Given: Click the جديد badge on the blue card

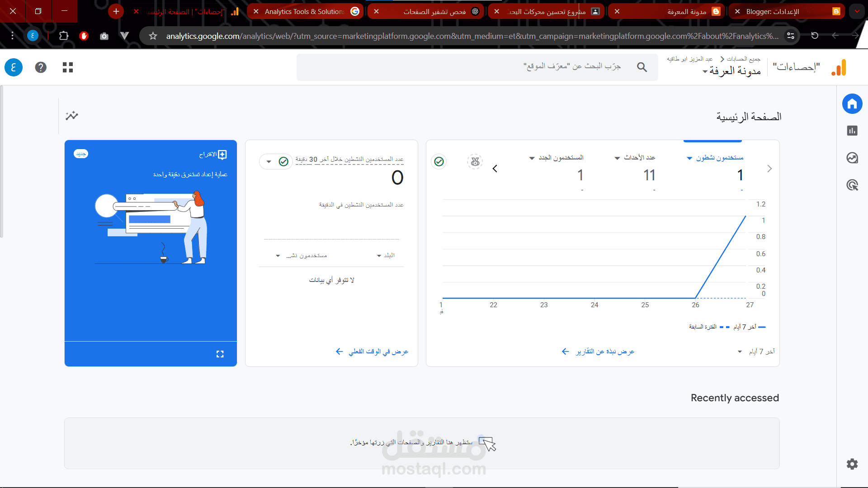Looking at the screenshot, I should pyautogui.click(x=81, y=154).
